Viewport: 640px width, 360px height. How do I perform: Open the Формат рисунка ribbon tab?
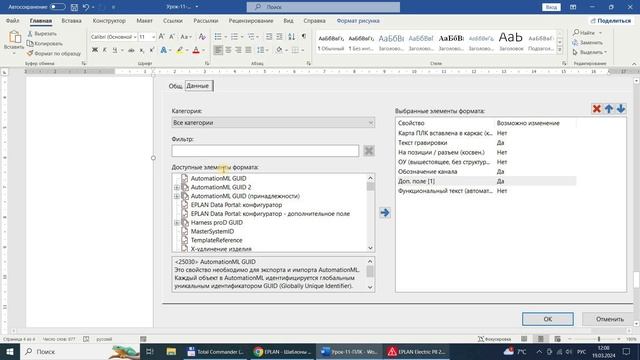pyautogui.click(x=358, y=21)
